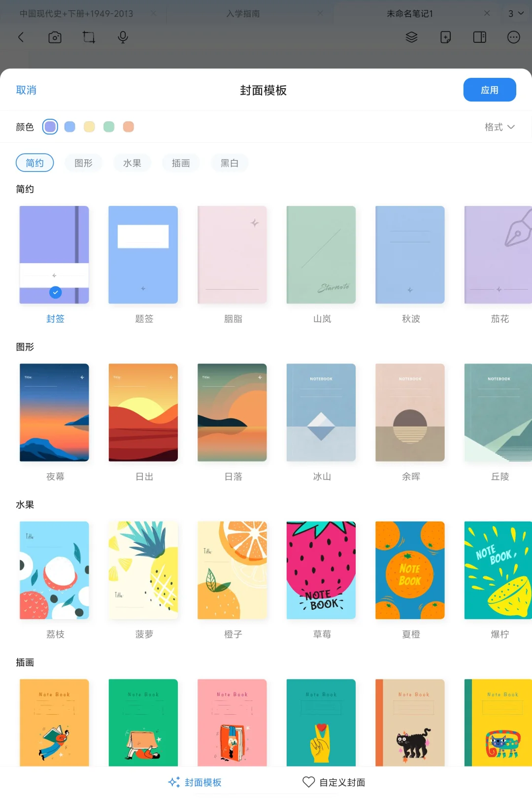Screen dimensions: 532x798
Task: Select the 水果 category filter
Action: click(132, 163)
